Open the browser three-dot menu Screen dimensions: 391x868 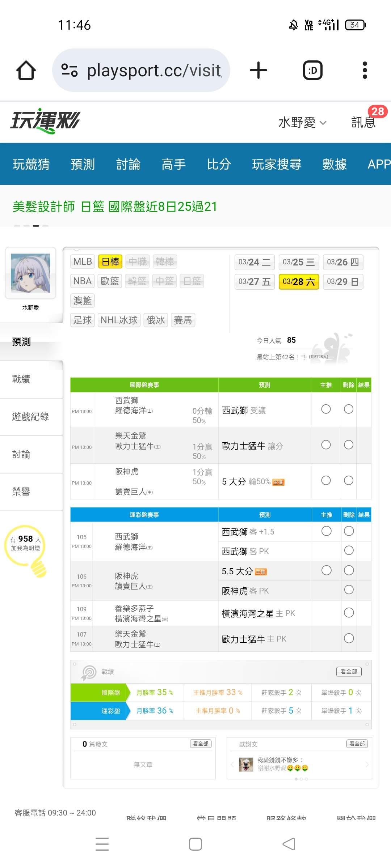pyautogui.click(x=365, y=70)
